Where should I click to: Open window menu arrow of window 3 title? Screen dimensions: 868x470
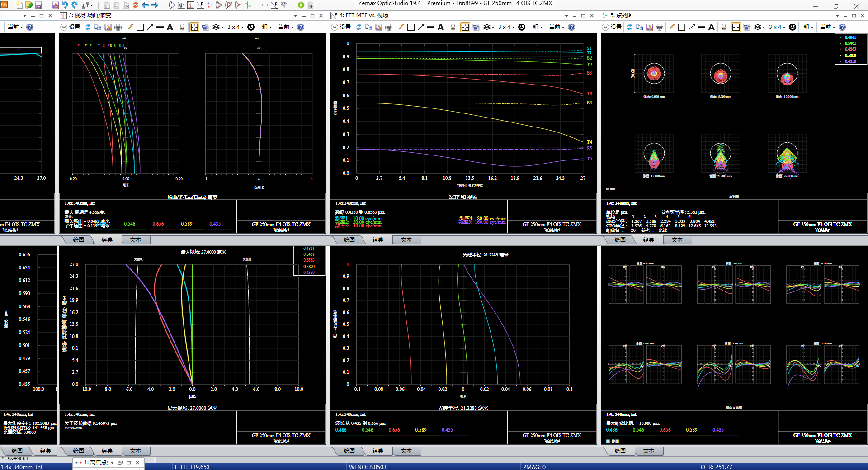[296, 15]
